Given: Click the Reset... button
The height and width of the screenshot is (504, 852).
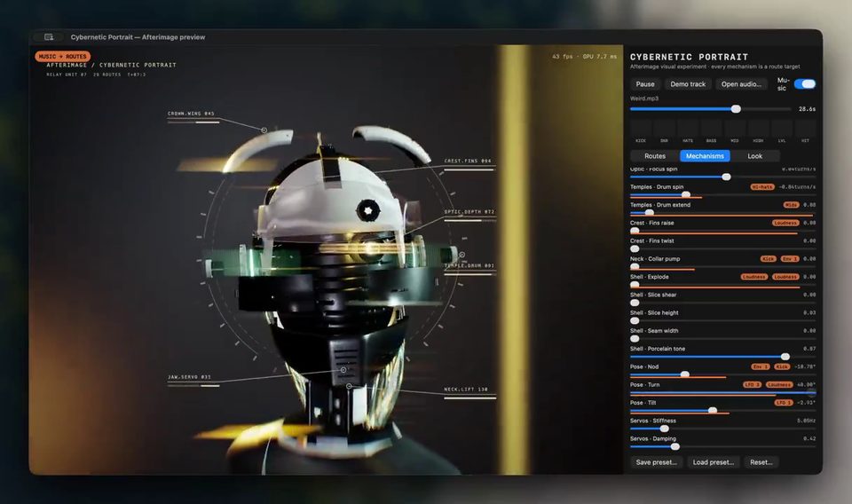Looking at the screenshot, I should point(761,462).
